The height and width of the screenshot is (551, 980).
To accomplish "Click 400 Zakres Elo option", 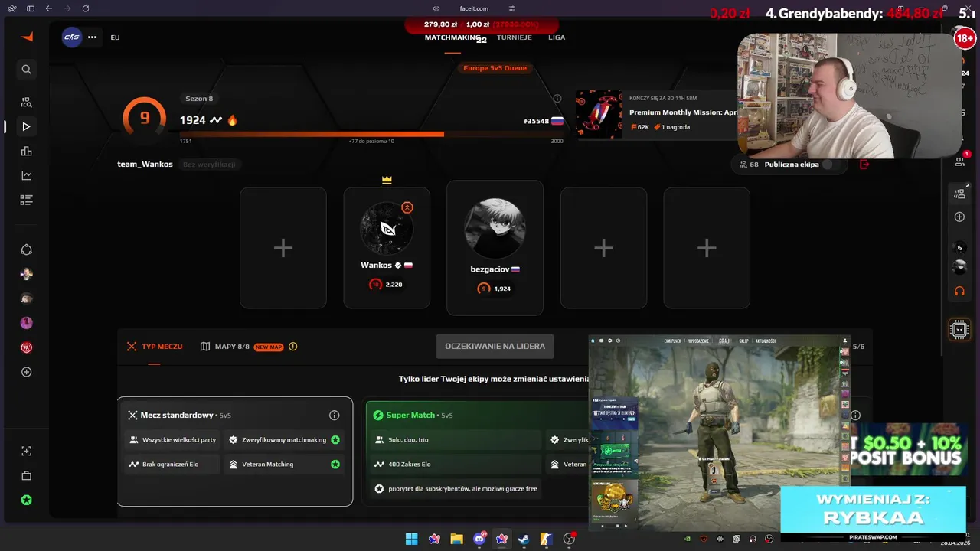I will coord(456,465).
